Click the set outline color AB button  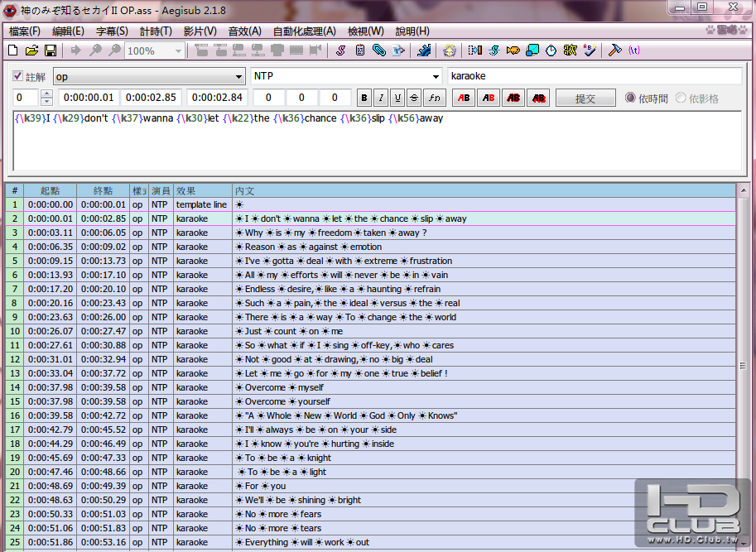513,98
